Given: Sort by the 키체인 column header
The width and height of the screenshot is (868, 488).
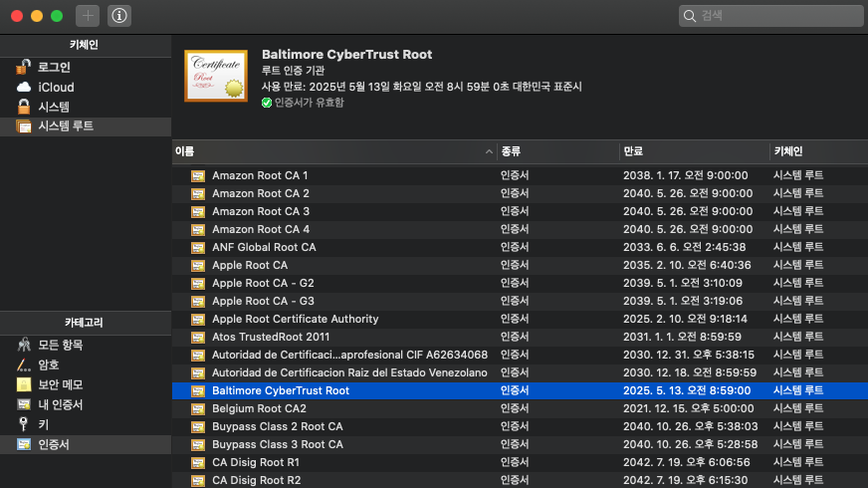Looking at the screenshot, I should pos(819,151).
